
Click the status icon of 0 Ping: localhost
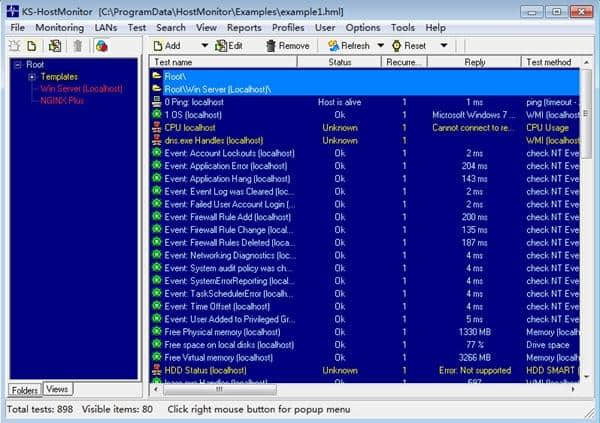click(x=157, y=102)
